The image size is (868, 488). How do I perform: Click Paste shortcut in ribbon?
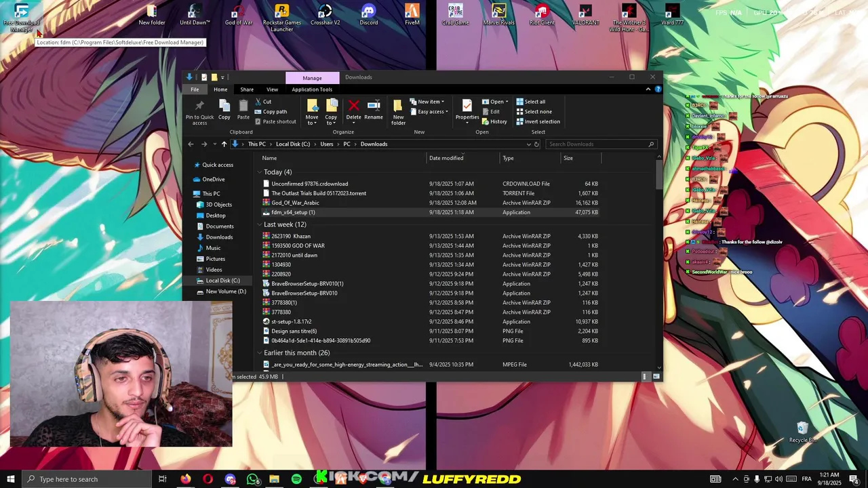click(x=275, y=122)
